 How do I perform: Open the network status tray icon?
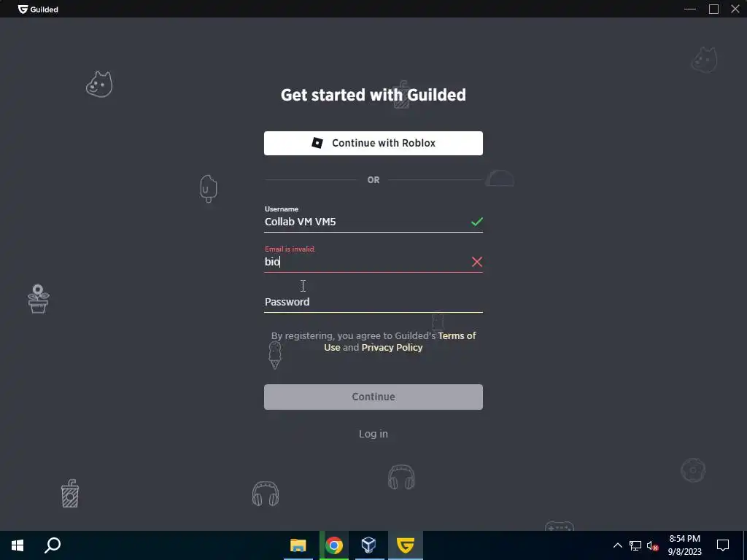[x=635, y=545]
